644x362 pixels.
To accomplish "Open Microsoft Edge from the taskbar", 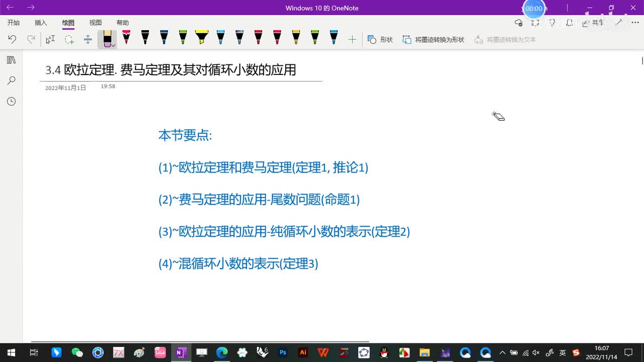I will [x=222, y=352].
